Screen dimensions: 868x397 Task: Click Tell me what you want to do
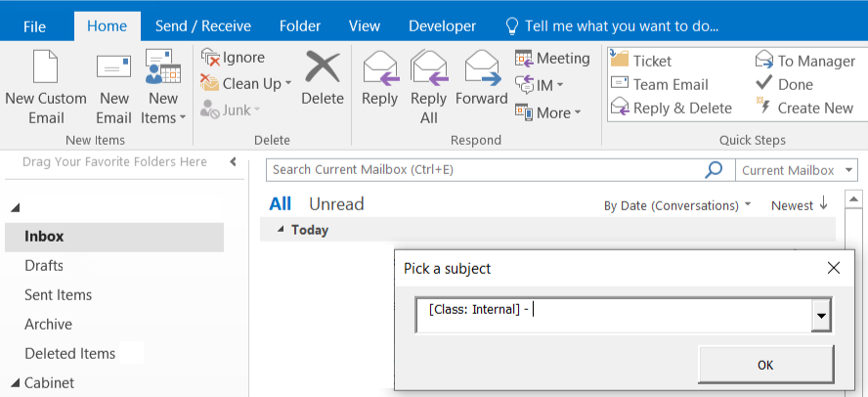coord(612,26)
